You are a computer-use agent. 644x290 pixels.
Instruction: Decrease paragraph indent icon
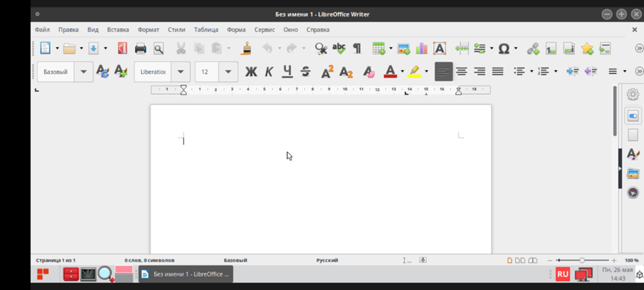click(591, 71)
